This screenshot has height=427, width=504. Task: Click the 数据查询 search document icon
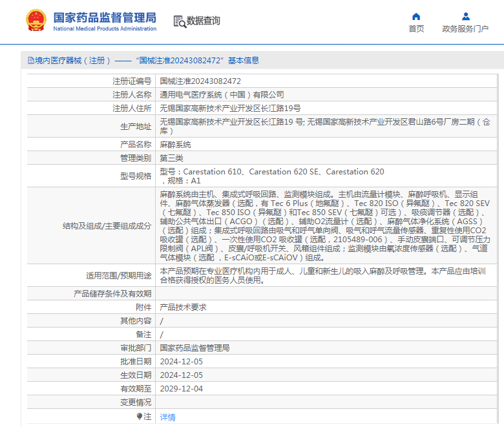[180, 21]
